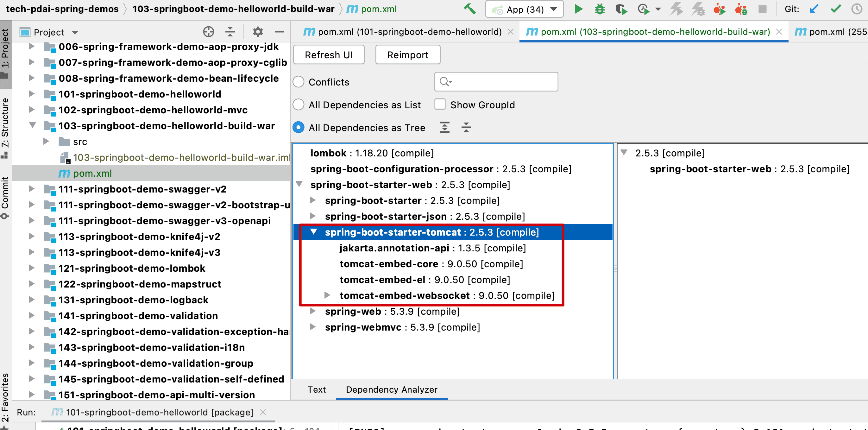Click the Git commit checkmark icon
This screenshot has width=868, height=430.
pos(835,9)
